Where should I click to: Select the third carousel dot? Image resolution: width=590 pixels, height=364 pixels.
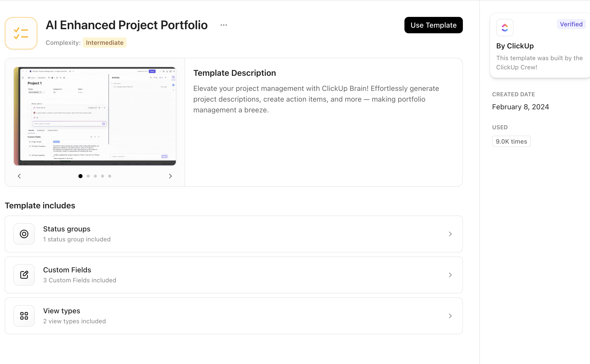[x=95, y=176]
